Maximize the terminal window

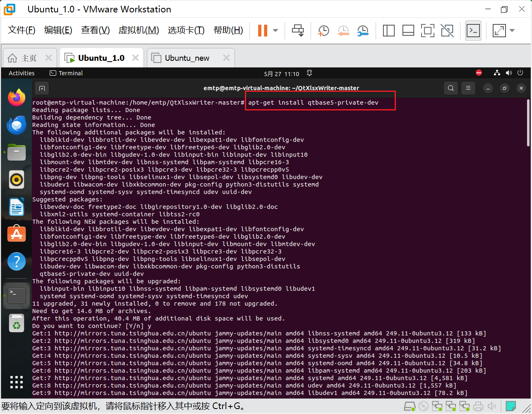point(504,88)
